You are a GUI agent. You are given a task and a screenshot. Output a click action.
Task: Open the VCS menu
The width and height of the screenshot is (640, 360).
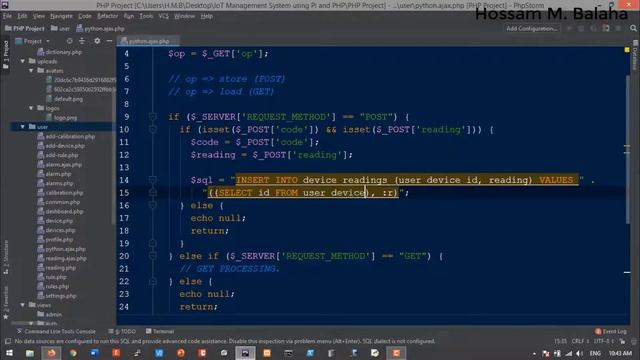(x=164, y=16)
